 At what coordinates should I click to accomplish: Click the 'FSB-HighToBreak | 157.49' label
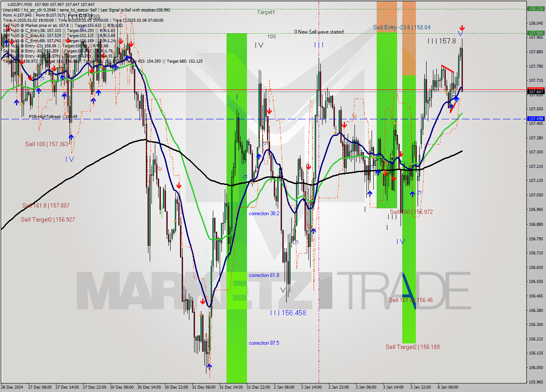(x=53, y=116)
